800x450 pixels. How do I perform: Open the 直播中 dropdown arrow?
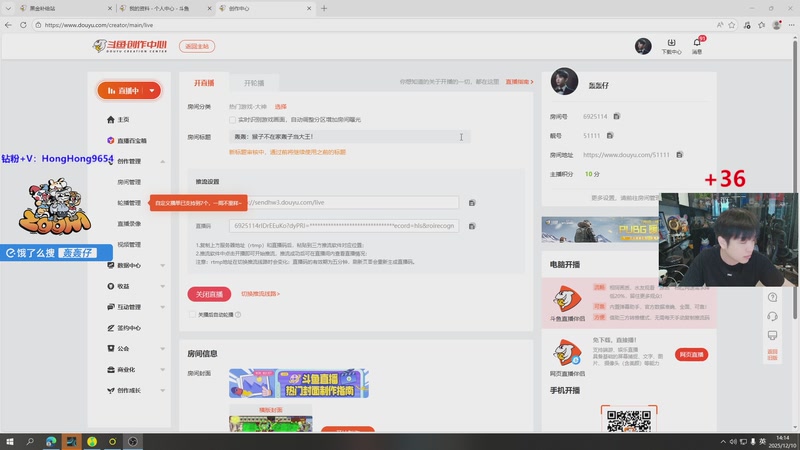(x=152, y=90)
